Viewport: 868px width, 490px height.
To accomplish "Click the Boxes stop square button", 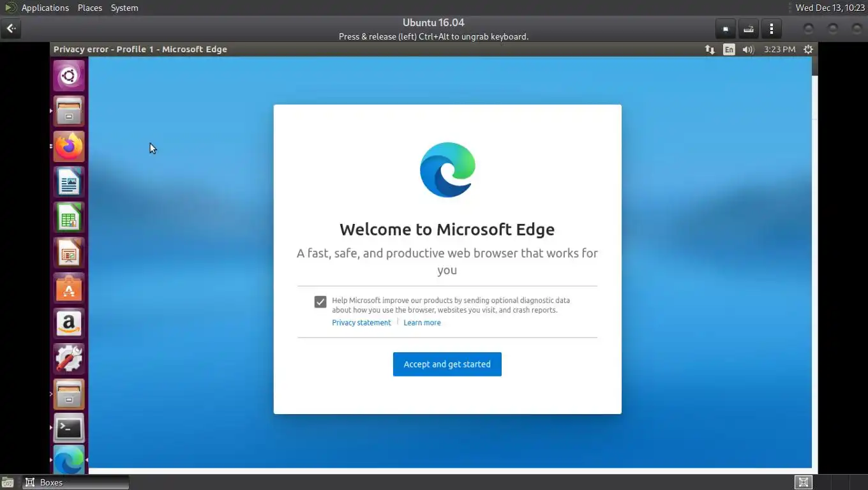I will [725, 29].
